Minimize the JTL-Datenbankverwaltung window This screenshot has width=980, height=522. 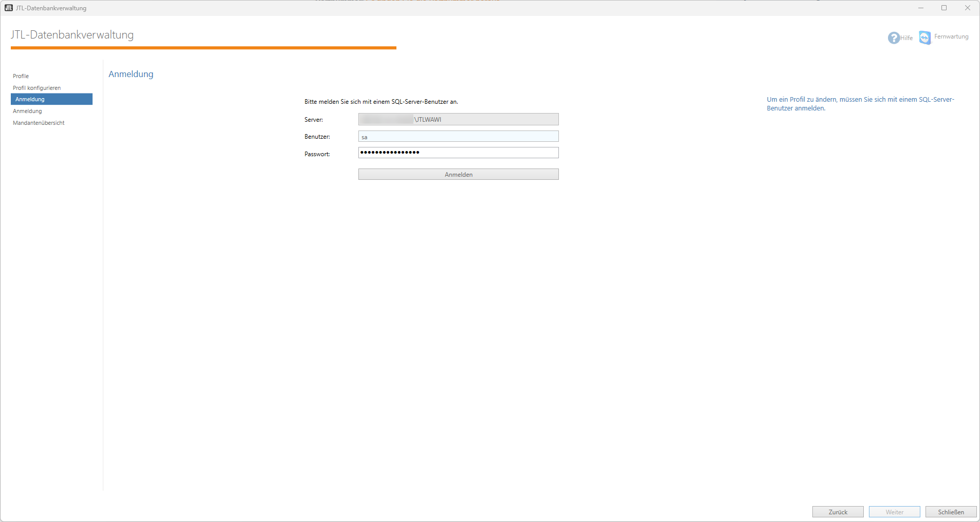tap(921, 8)
